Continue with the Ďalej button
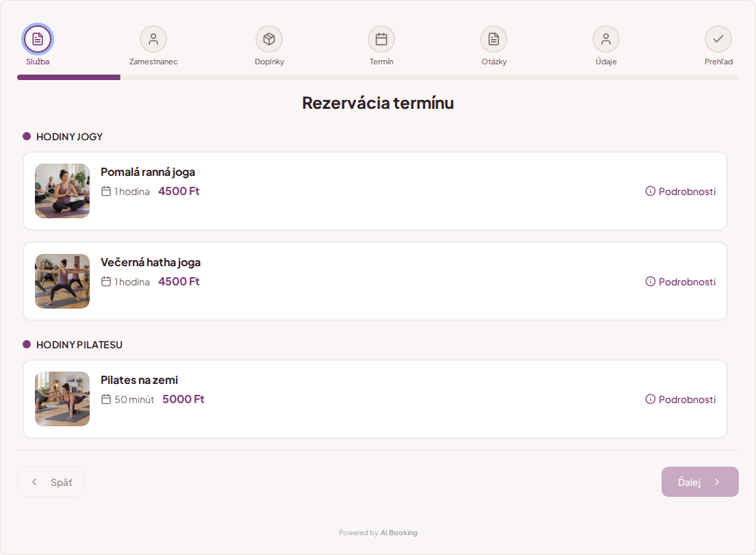 click(x=700, y=482)
